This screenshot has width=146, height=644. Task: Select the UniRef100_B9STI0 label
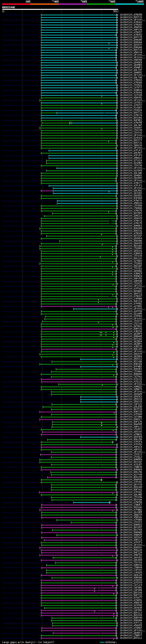click(131, 113)
